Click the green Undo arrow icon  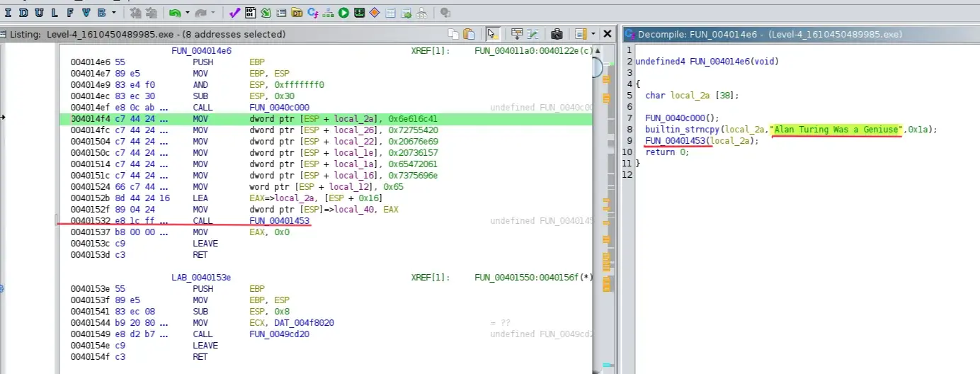pyautogui.click(x=174, y=13)
